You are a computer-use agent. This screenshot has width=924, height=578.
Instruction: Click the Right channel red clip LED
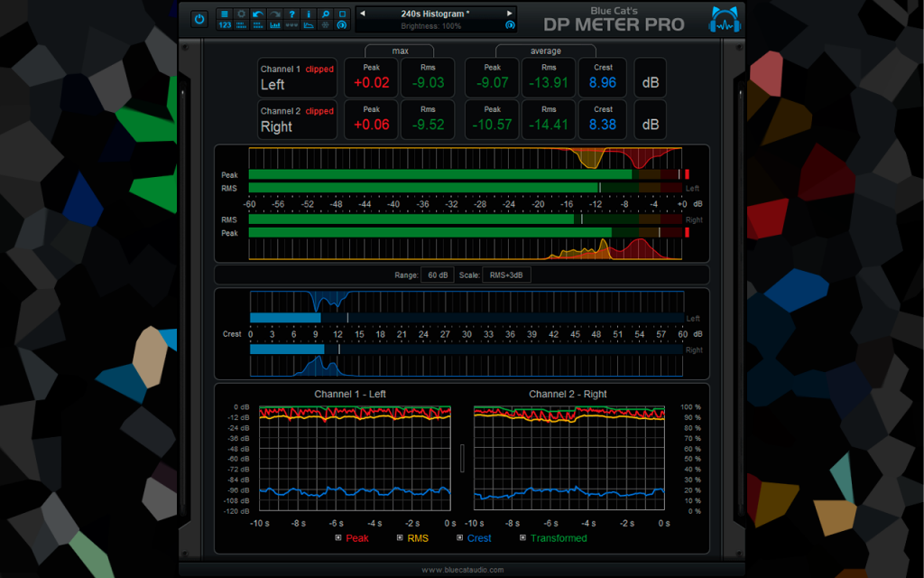[687, 233]
